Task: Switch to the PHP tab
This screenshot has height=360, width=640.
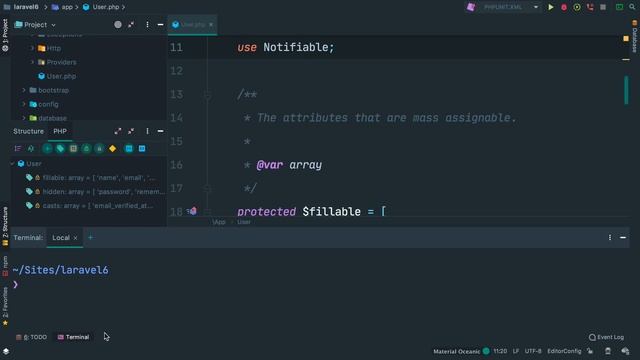Action: pyautogui.click(x=60, y=131)
